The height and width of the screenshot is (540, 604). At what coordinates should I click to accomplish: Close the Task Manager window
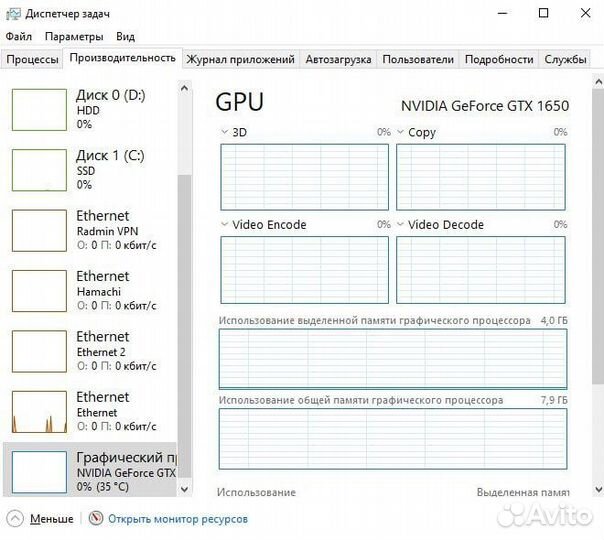click(585, 13)
